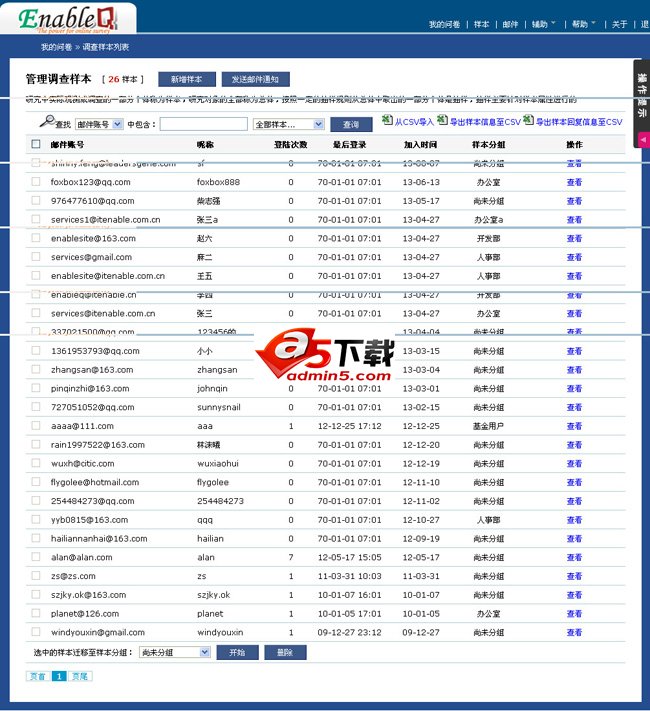Check the box for 976477610@qq.com
This screenshot has width=650, height=711.
click(x=36, y=200)
